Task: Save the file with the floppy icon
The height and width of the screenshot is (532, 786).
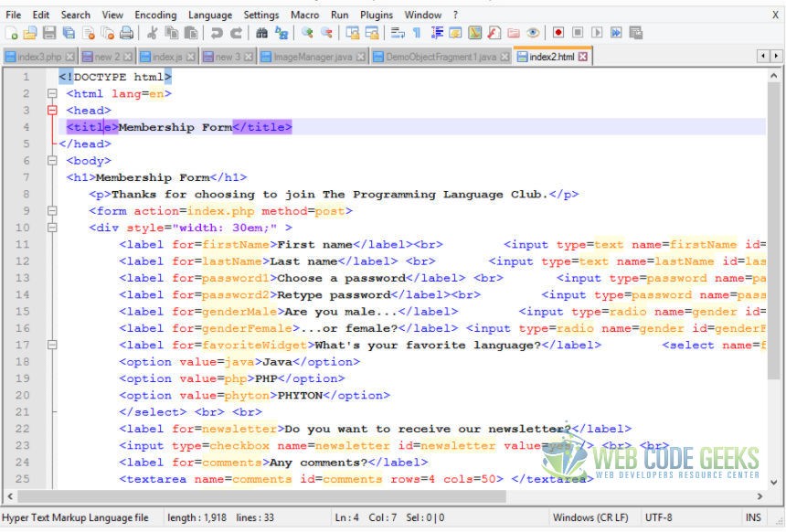Action: tap(49, 33)
